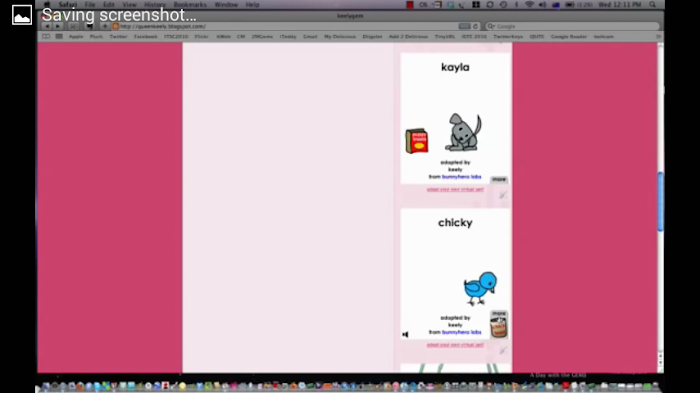
Task: Open the Time Machine menu bar icon
Action: pos(503,4)
